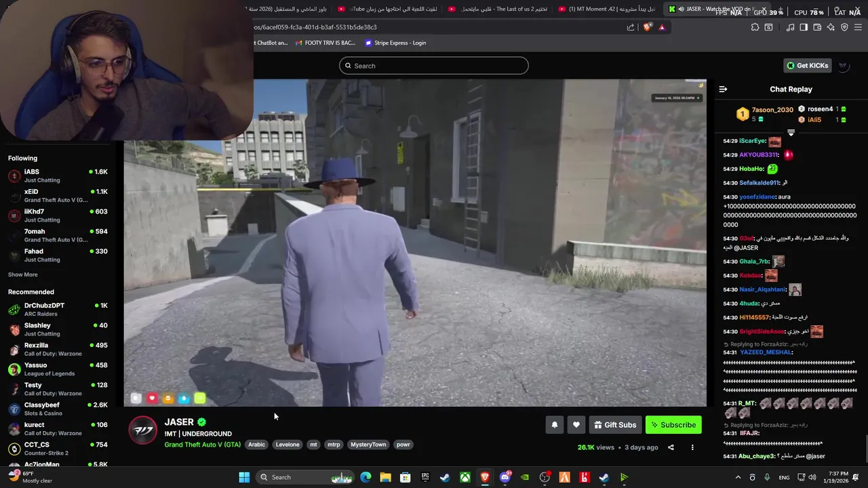The height and width of the screenshot is (488, 868).
Task: Open Xbox app from taskbar
Action: point(465,477)
